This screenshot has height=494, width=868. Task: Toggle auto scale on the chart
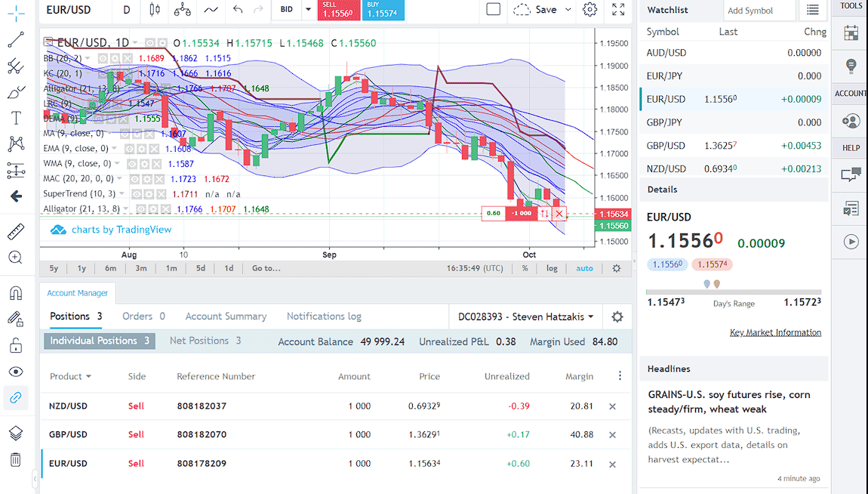click(x=584, y=268)
